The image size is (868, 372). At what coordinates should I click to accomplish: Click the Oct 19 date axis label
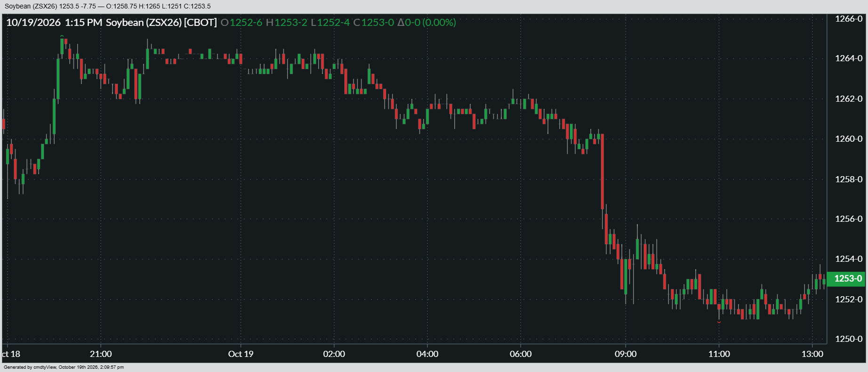241,354
